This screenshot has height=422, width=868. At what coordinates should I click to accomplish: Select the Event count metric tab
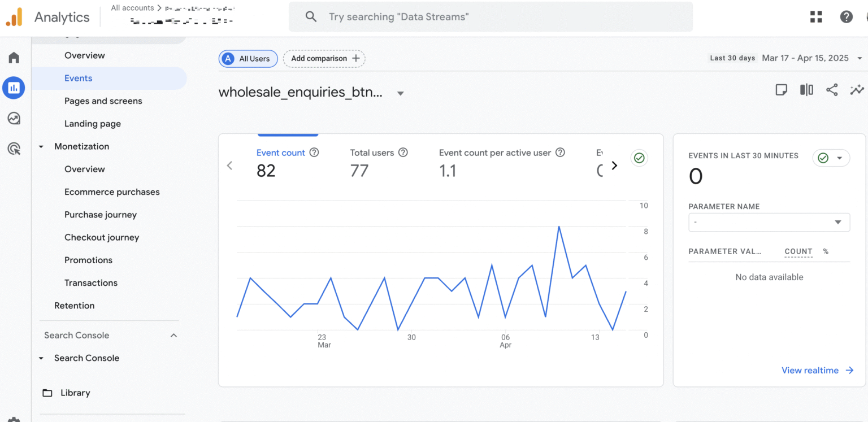click(x=288, y=162)
